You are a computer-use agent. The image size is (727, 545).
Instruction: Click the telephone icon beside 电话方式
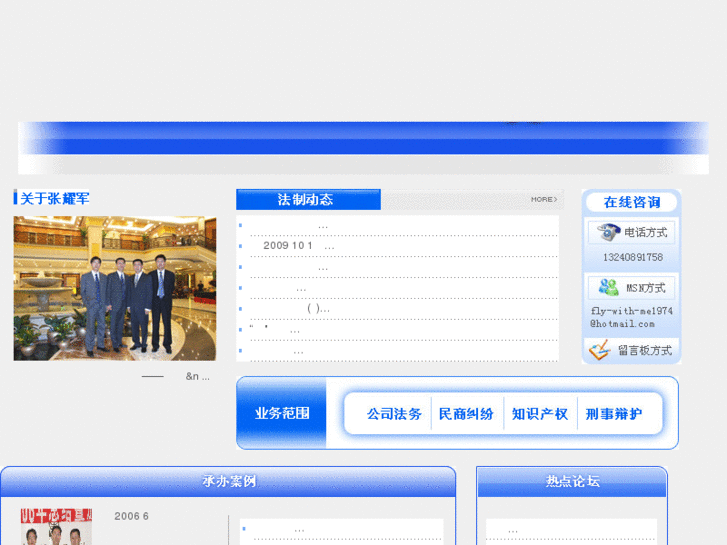tap(608, 232)
